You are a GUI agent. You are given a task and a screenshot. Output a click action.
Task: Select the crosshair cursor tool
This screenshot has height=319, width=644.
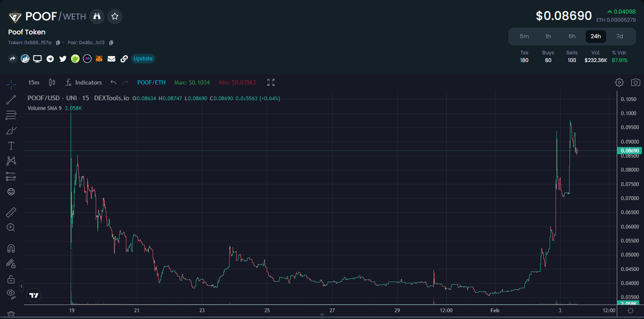(x=11, y=84)
